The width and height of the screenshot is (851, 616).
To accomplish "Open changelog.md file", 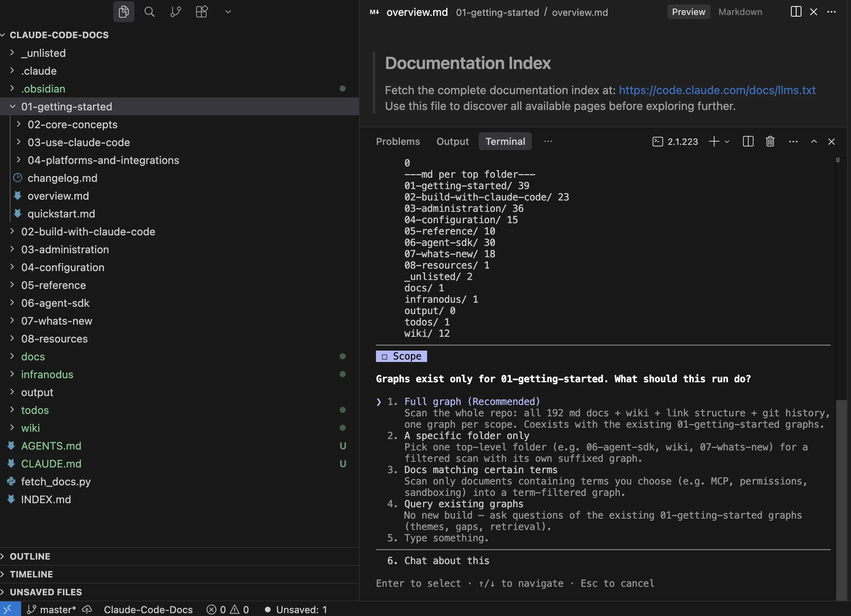I will [x=179, y=178].
